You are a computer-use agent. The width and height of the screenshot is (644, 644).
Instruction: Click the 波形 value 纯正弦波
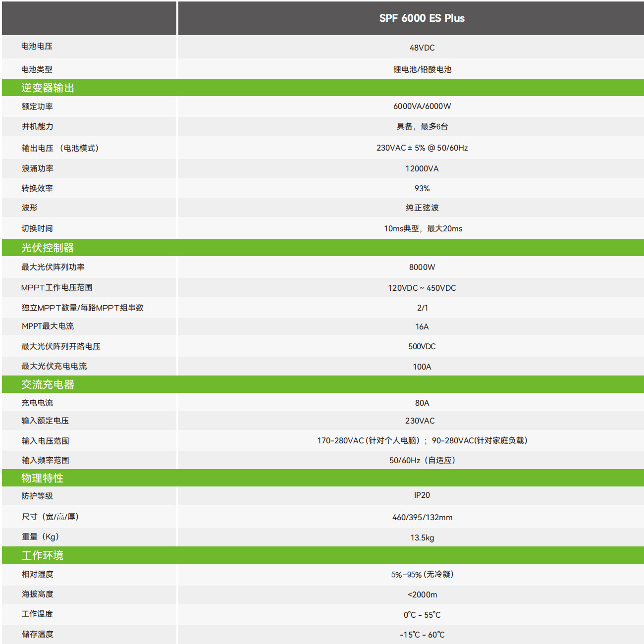pos(421,208)
